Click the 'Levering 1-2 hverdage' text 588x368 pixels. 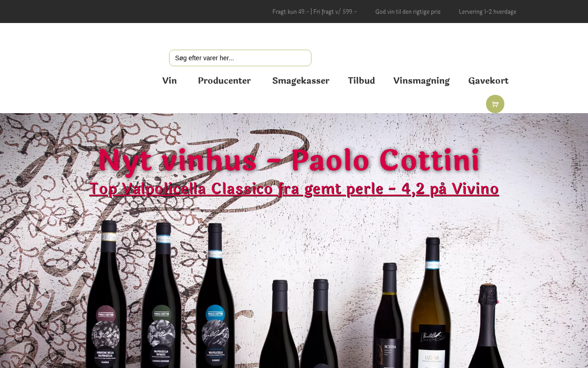tap(487, 11)
